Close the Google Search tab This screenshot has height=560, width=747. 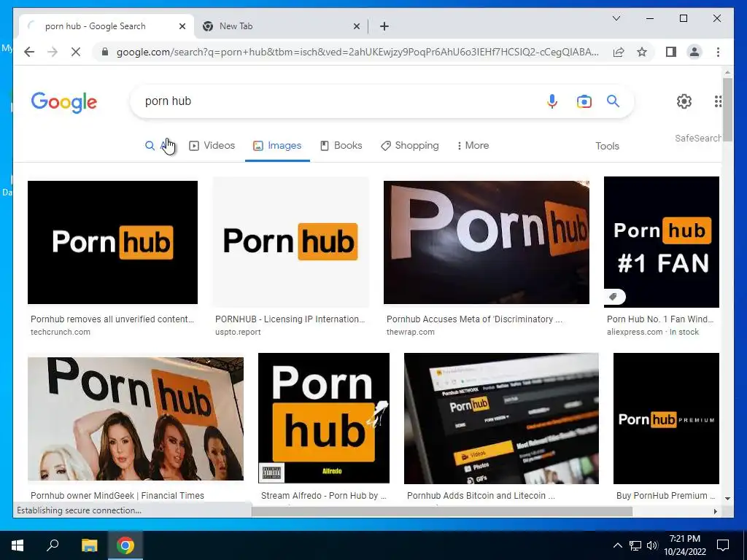point(182,26)
